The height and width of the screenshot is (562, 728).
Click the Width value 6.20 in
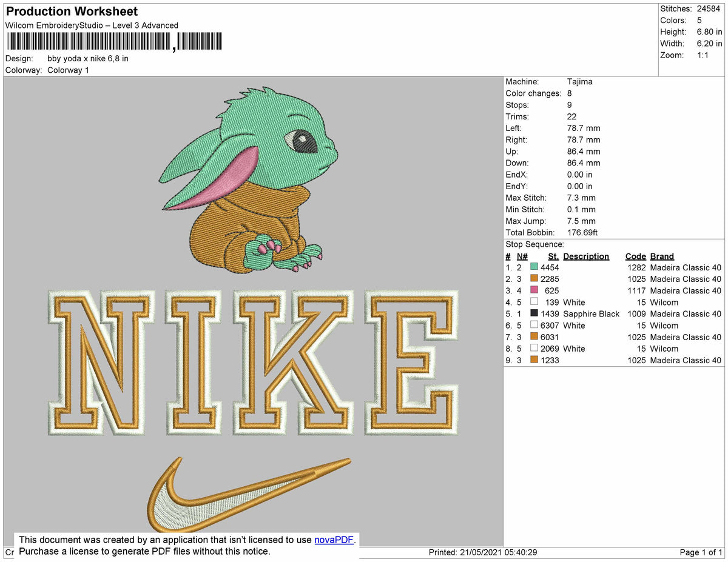pyautogui.click(x=709, y=43)
